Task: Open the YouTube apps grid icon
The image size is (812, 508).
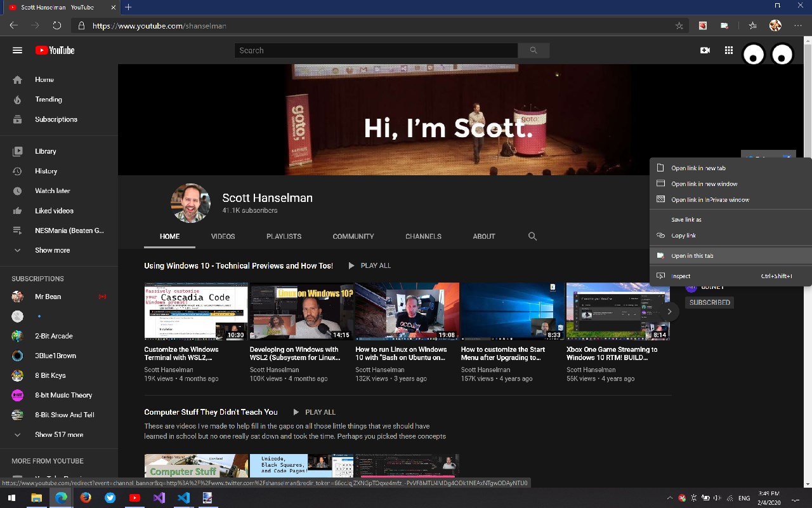Action: 729,51
